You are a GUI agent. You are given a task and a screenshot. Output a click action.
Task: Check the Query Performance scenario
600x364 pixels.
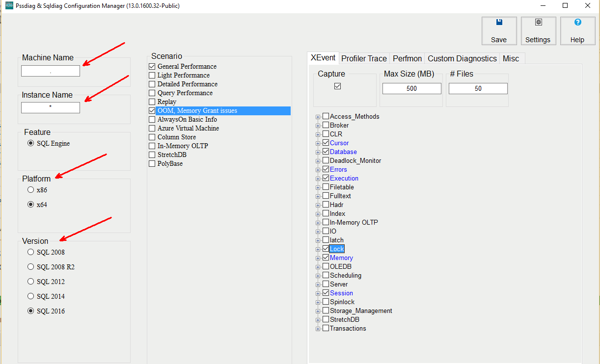(x=152, y=93)
